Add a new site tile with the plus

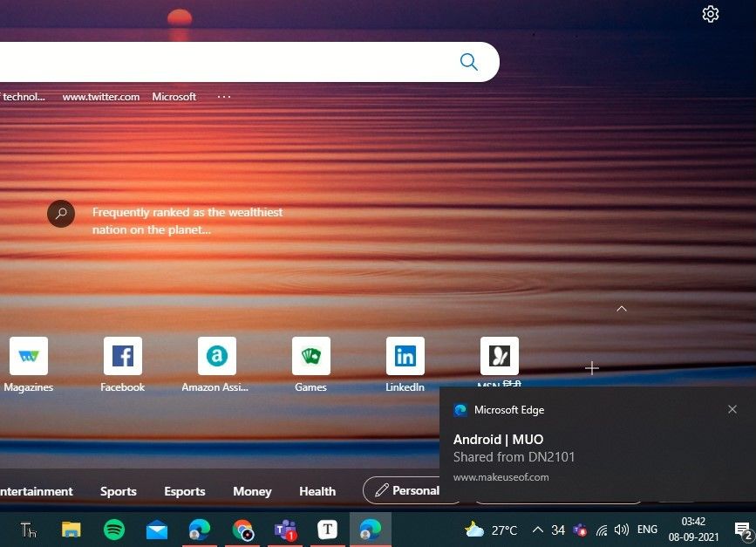[x=592, y=369]
